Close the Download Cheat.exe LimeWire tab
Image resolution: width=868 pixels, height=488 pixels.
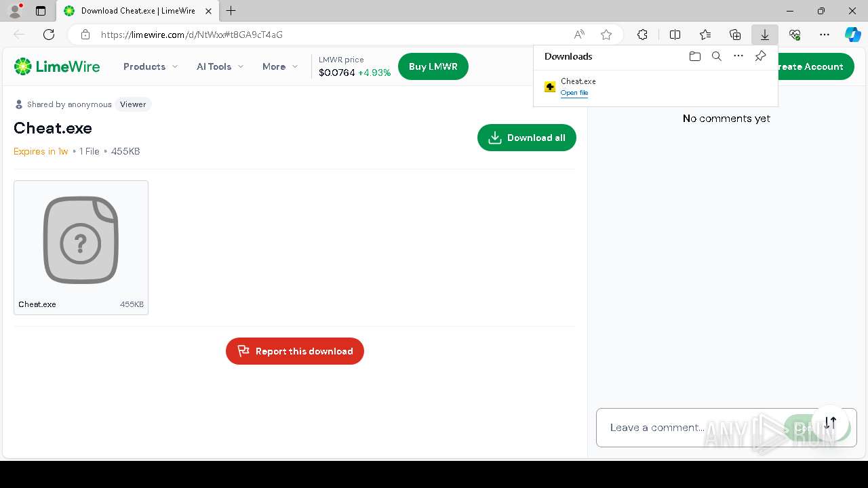point(209,11)
